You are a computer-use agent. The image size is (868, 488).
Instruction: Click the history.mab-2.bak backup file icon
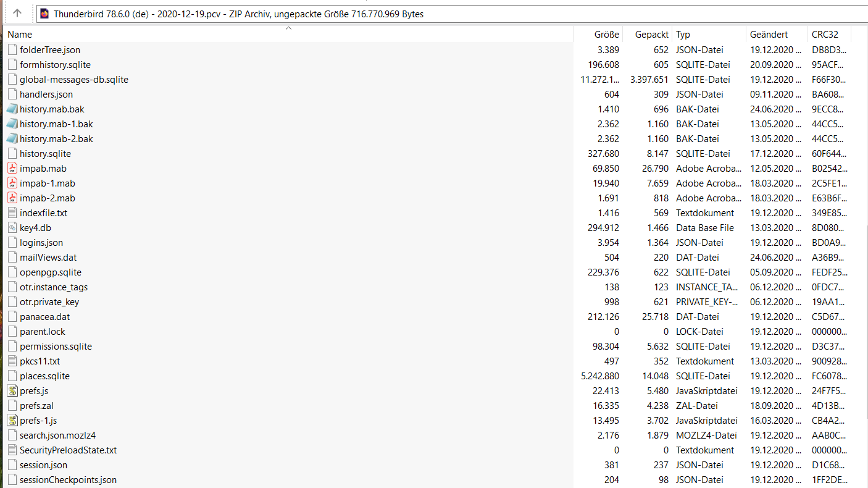[12, 139]
